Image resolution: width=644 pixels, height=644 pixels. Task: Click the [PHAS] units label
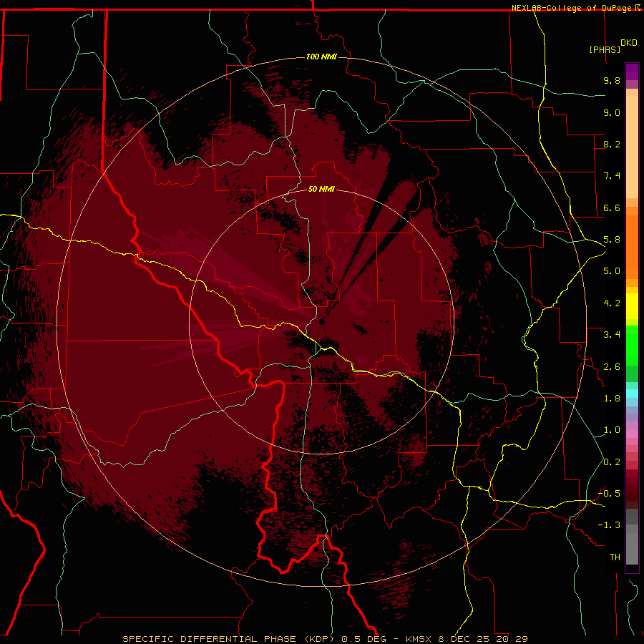tap(605, 50)
